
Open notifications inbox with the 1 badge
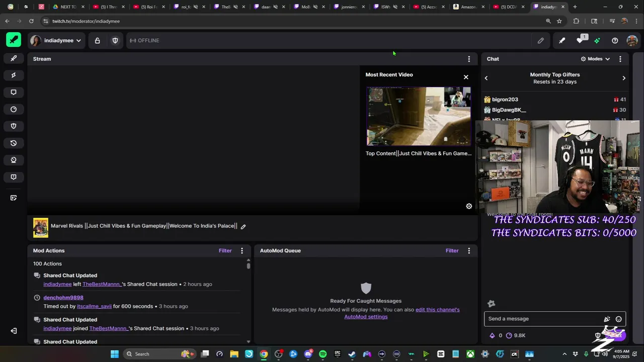(x=580, y=40)
